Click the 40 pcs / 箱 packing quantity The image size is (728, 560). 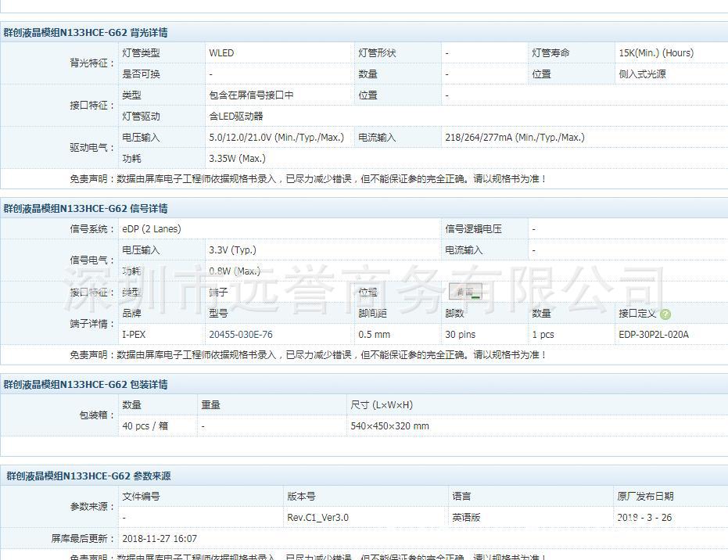(145, 425)
